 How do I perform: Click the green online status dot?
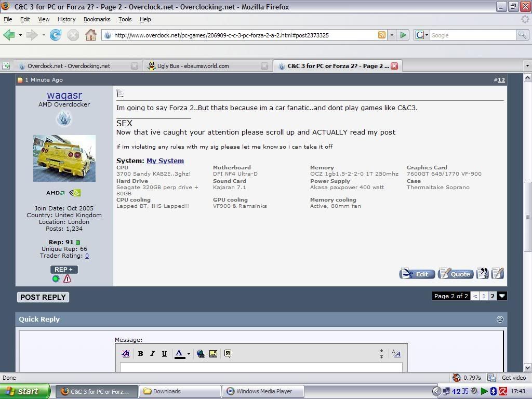(56, 279)
